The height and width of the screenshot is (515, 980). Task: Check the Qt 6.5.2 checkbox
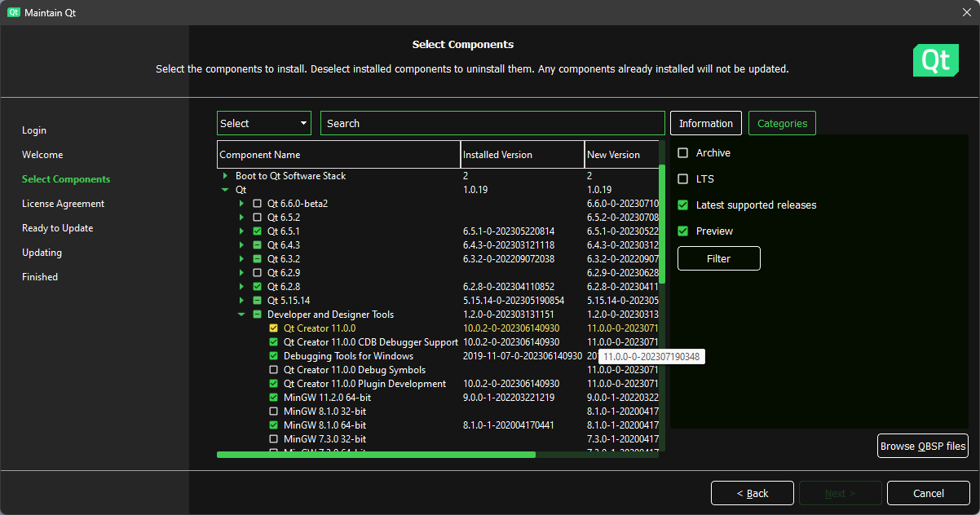coord(258,218)
